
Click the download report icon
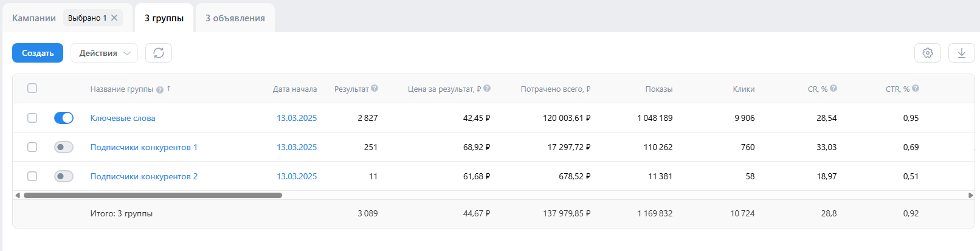[961, 53]
